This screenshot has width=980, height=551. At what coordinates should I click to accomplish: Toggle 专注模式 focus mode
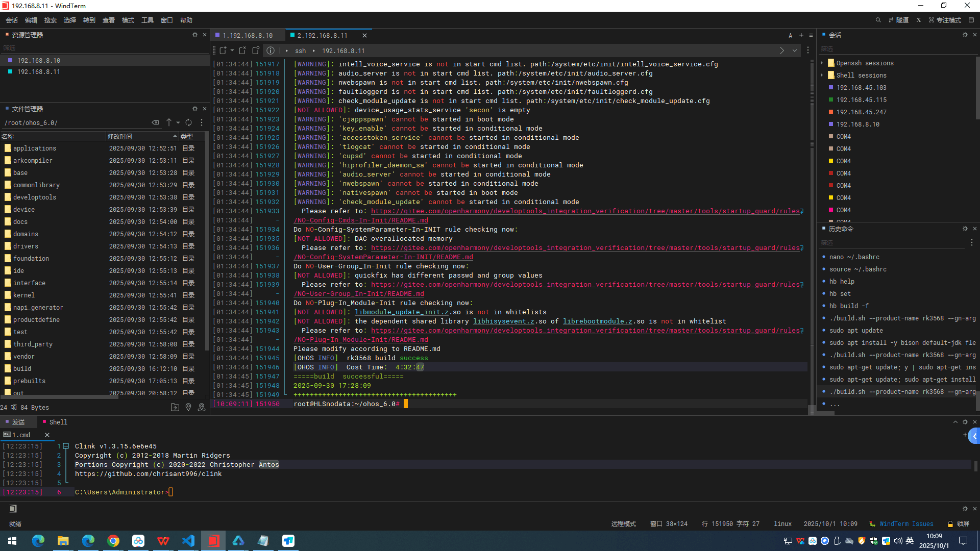pos(945,20)
